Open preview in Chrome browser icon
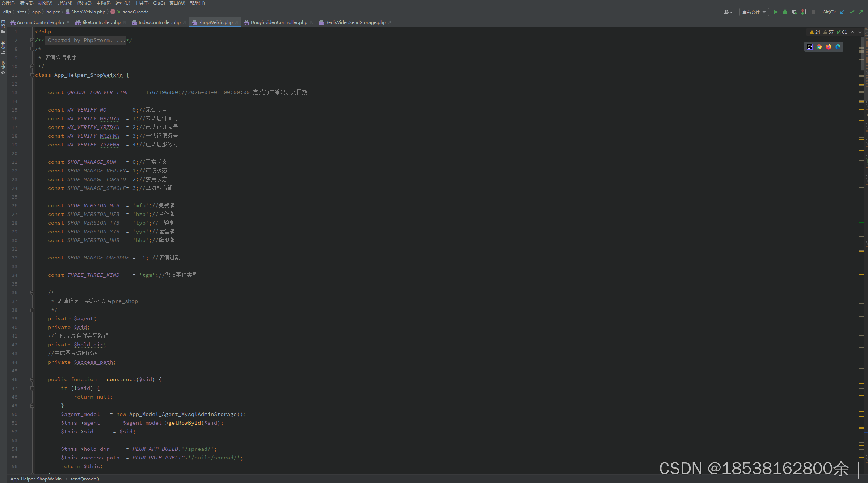Viewport: 868px width, 483px height. [x=819, y=47]
